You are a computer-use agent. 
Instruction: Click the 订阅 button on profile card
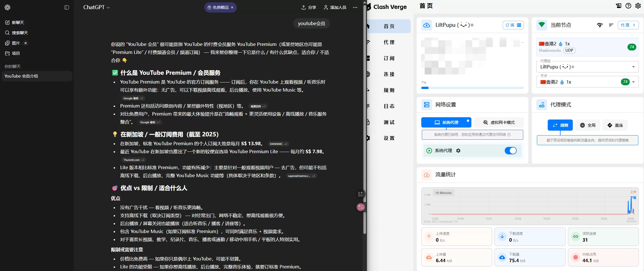513,25
